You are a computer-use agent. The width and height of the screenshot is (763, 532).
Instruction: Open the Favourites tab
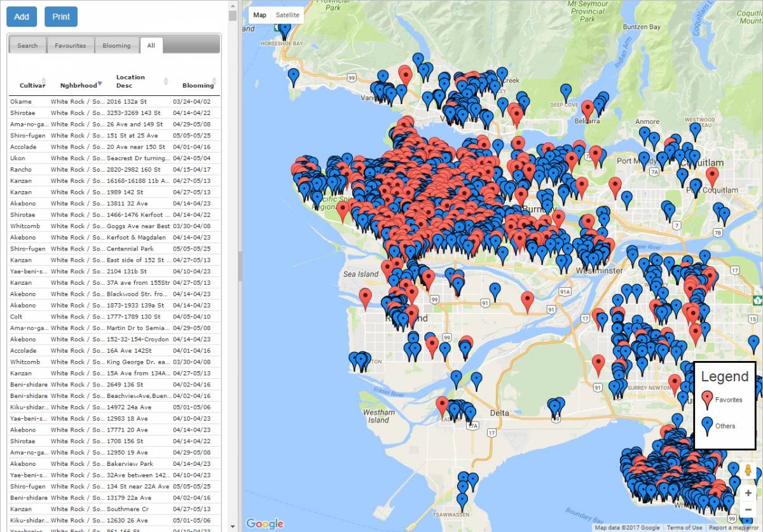70,45
